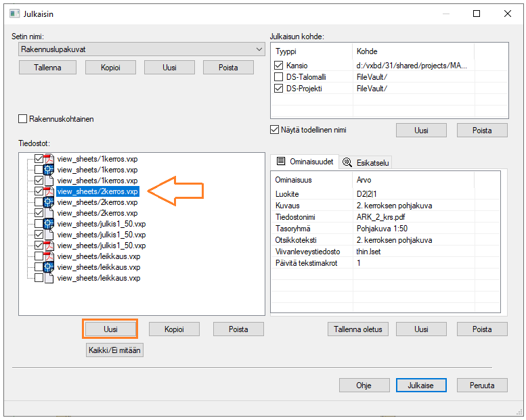Check the DS-Talomalli target checkbox
Screen dimensions: 526x420
click(279, 77)
